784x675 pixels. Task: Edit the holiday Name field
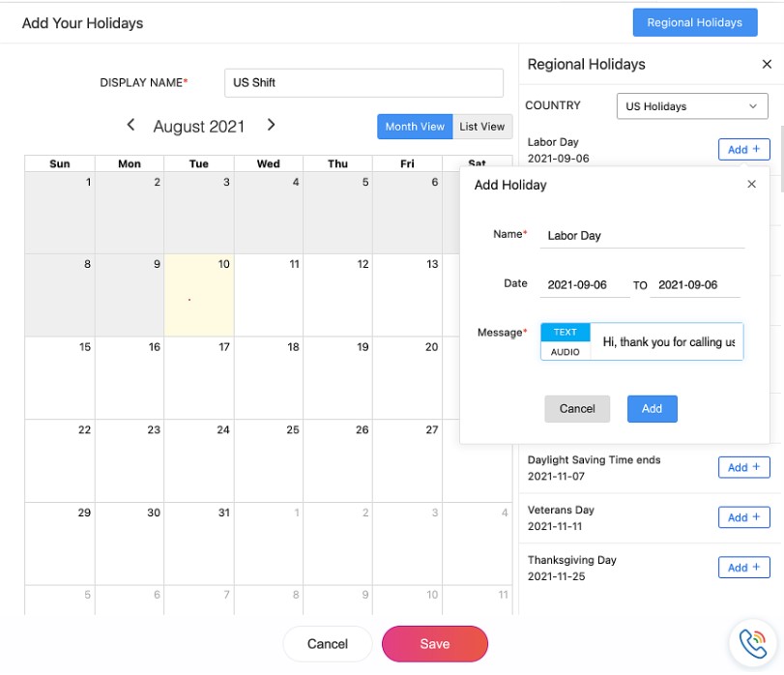click(x=642, y=236)
